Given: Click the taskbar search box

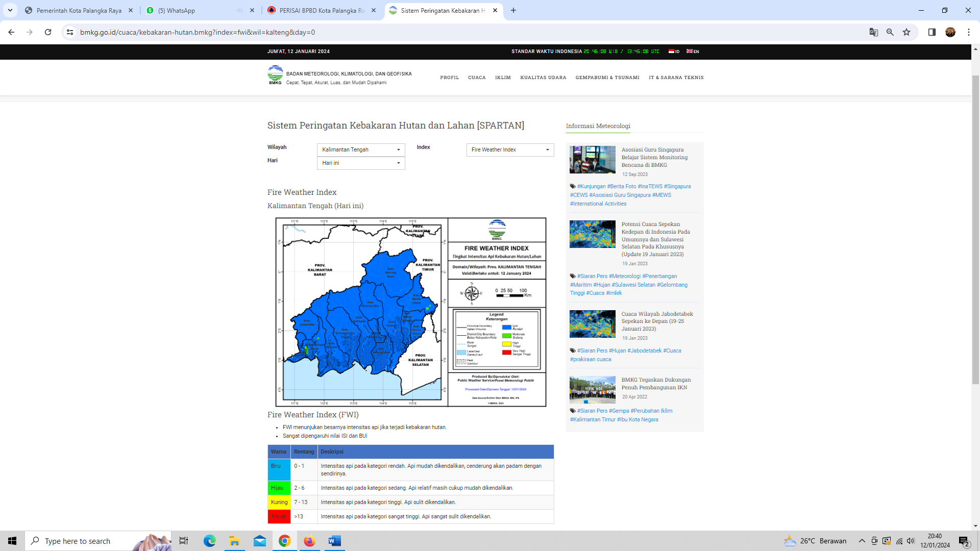Looking at the screenshot, I should point(98,541).
